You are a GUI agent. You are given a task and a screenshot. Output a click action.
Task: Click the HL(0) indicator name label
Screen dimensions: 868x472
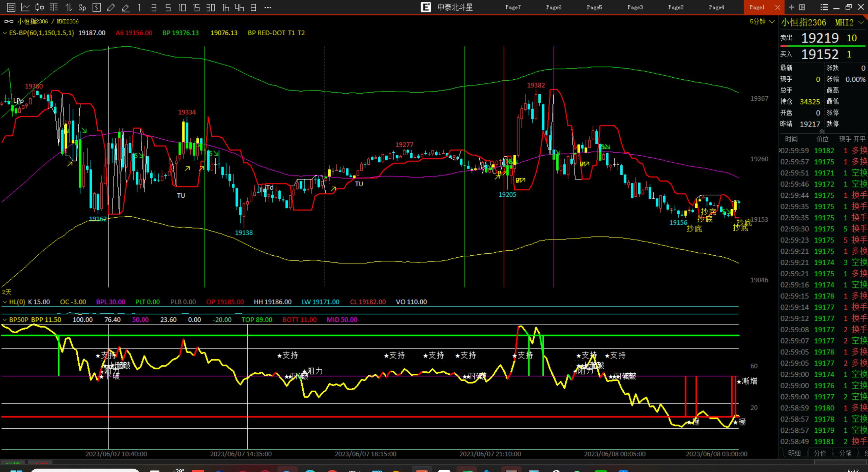(x=17, y=302)
